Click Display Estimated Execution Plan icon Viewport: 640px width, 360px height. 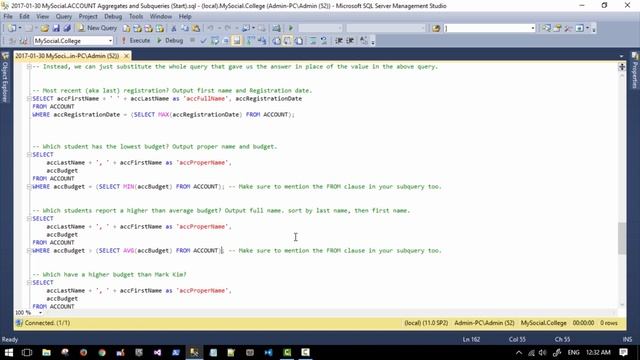click(215, 41)
